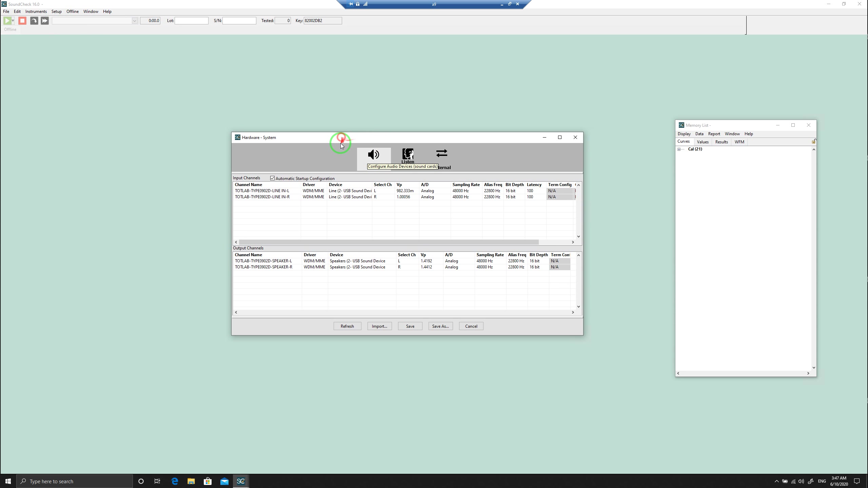
Task: Click the Refresh button in Hardware System
Action: pyautogui.click(x=348, y=326)
